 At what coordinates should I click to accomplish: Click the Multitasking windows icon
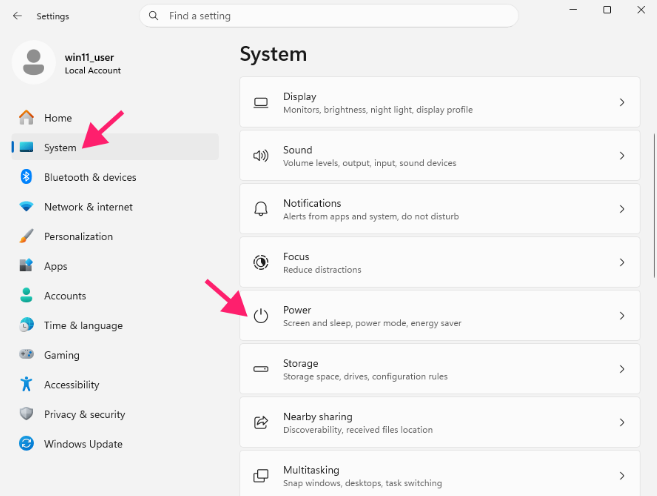click(x=261, y=475)
